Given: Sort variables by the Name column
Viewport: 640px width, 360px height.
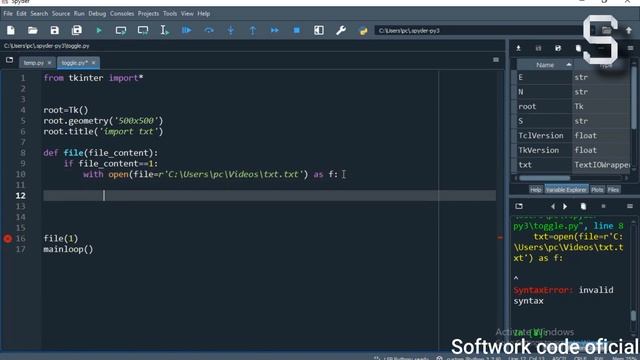Looking at the screenshot, I should coord(545,65).
